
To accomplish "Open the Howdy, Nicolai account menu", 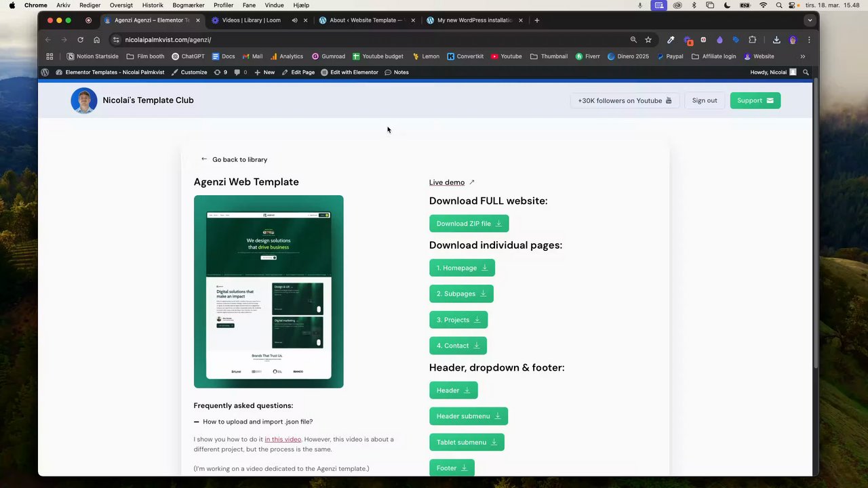I will pos(773,72).
